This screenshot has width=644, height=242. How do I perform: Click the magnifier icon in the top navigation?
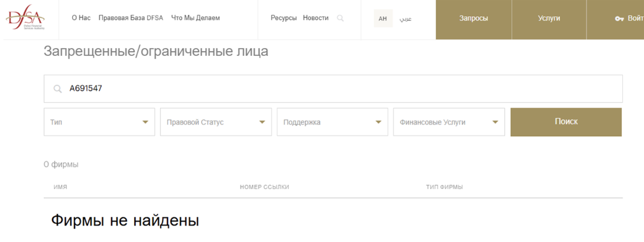click(340, 18)
